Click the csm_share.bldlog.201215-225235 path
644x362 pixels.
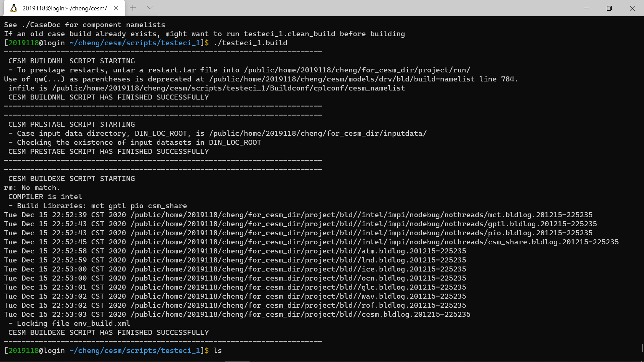tap(375, 242)
